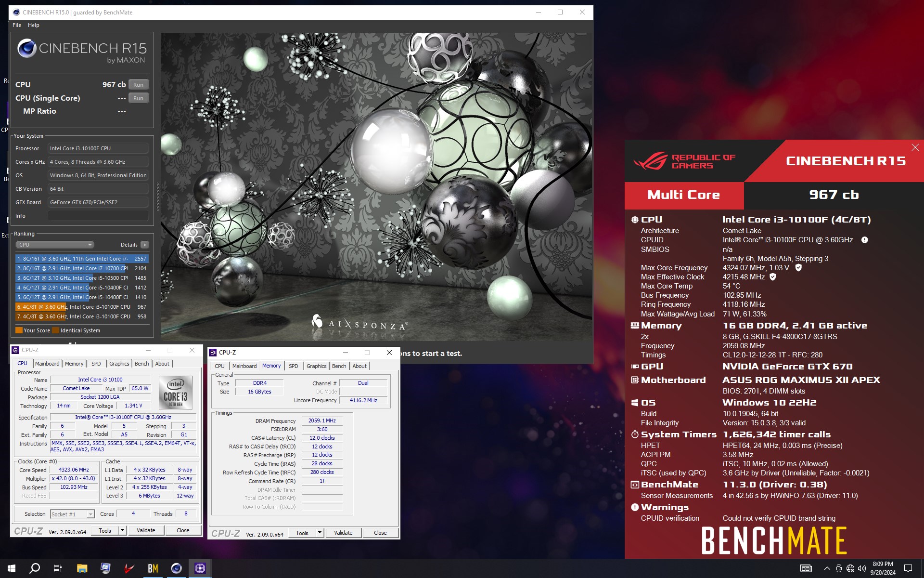The image size is (924, 578).
Task: Click the Meet Now tray icon
Action: pos(839,568)
